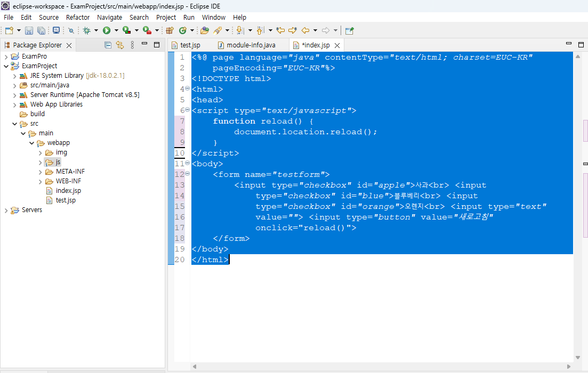This screenshot has width=588, height=373.
Task: Toggle Link with Editor in Package Explorer
Action: coord(120,45)
